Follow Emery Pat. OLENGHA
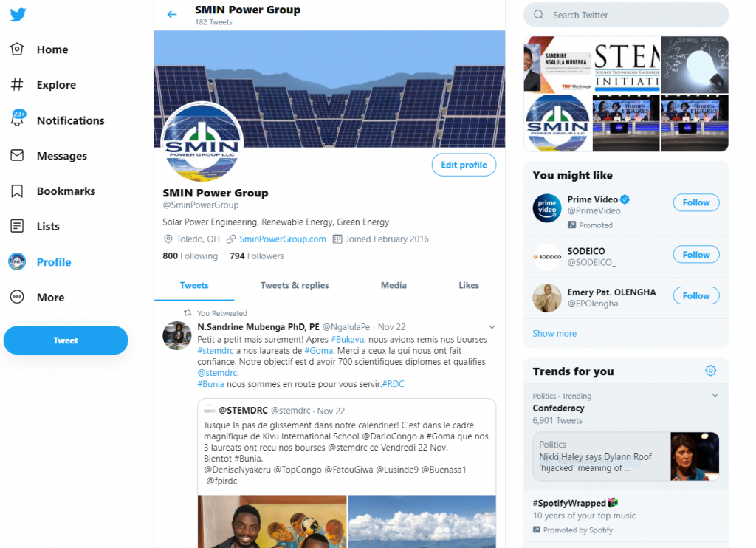 695,295
